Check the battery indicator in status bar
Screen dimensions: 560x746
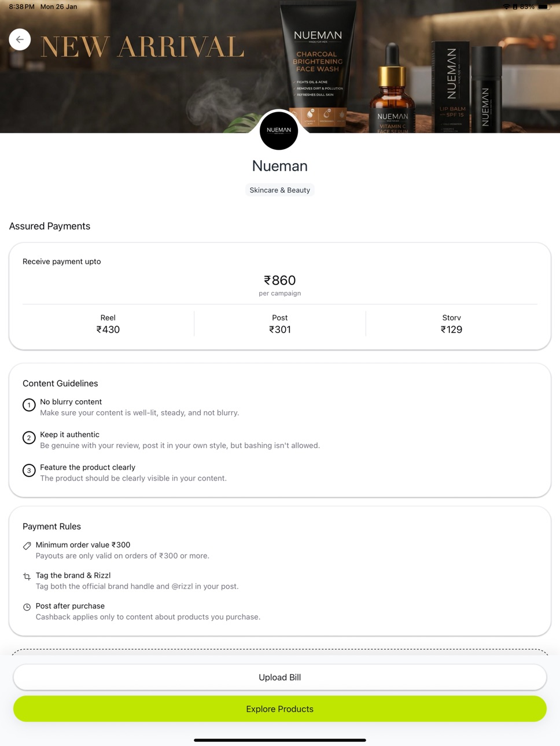click(x=544, y=6)
